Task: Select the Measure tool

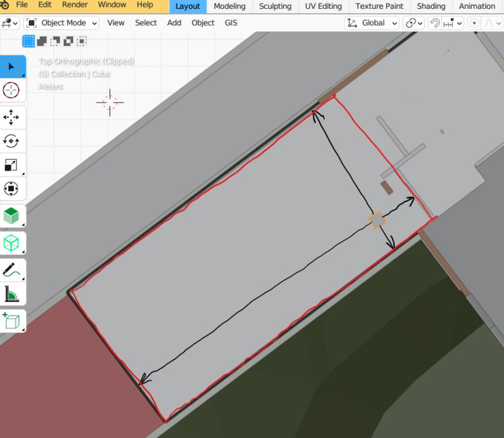Action: (x=11, y=293)
